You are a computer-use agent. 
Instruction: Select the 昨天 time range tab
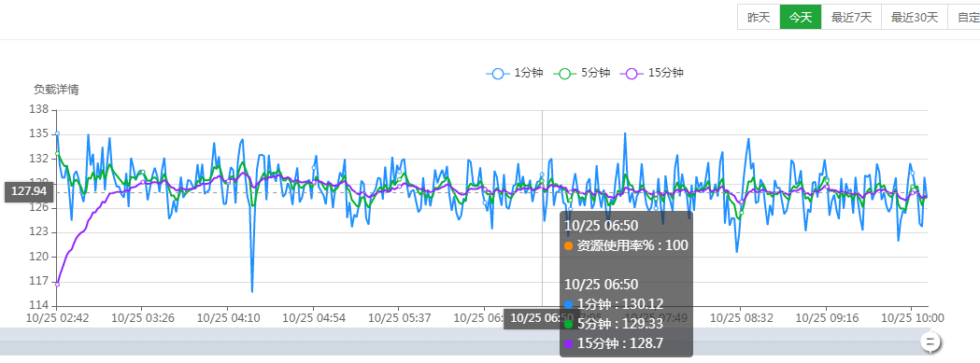(x=759, y=17)
